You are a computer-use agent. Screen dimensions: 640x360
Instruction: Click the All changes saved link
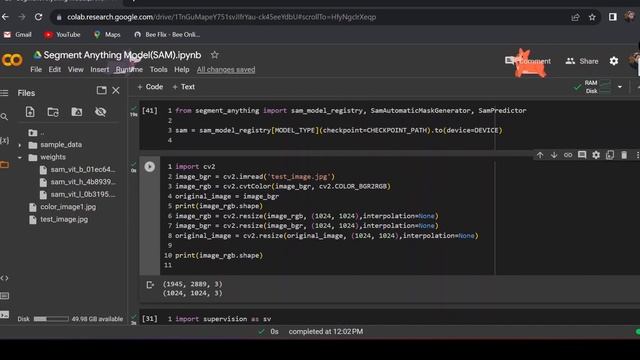coord(226,69)
